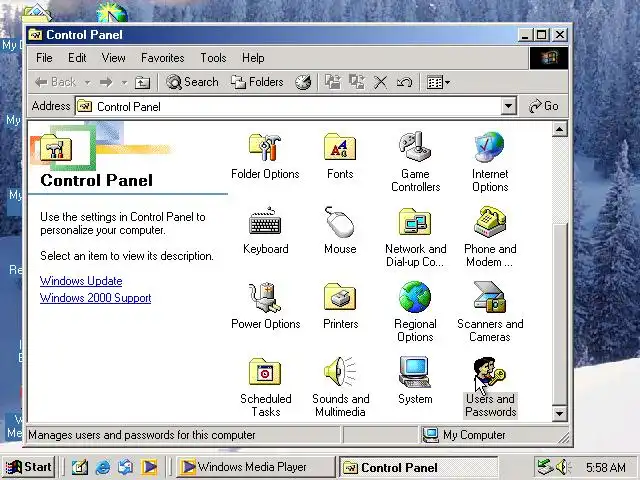The image size is (640, 480).
Task: Follow the Windows 2000 Support link
Action: tap(96, 298)
